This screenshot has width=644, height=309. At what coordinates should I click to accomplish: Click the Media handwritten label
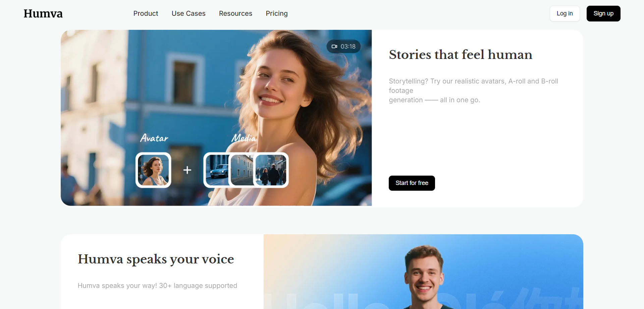click(244, 138)
